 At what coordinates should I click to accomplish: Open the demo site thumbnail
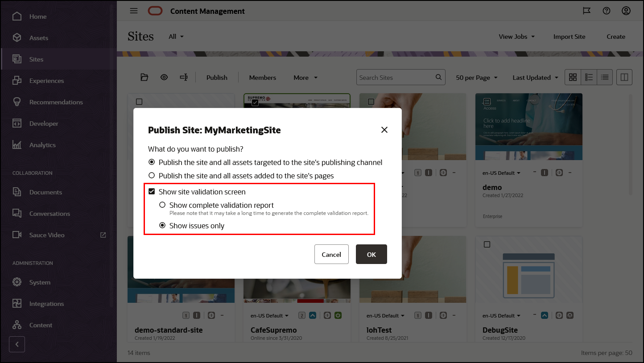point(529,127)
